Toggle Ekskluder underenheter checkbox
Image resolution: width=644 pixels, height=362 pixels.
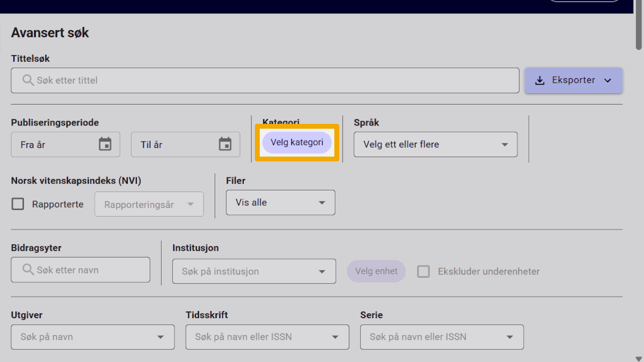pyautogui.click(x=424, y=271)
